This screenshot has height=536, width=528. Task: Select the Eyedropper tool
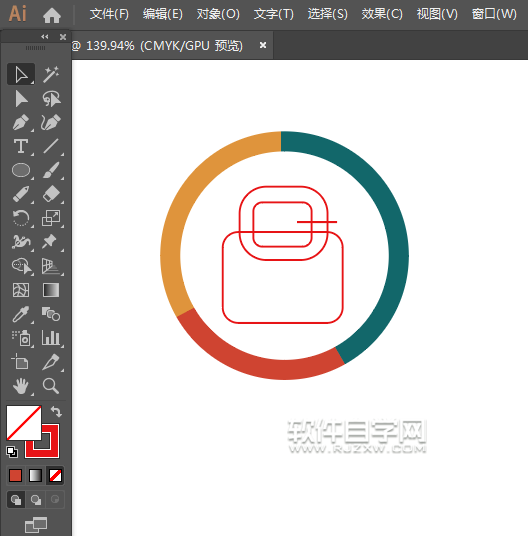coord(21,314)
